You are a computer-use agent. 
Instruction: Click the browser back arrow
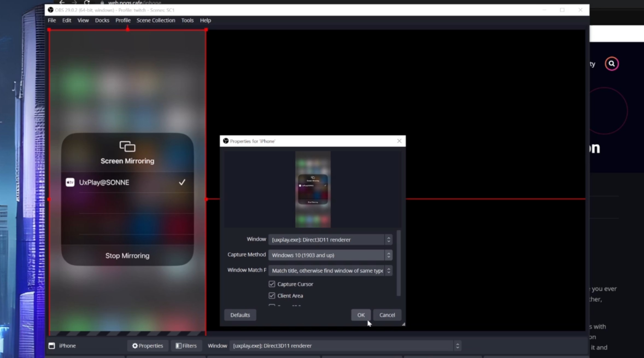pos(62,2)
